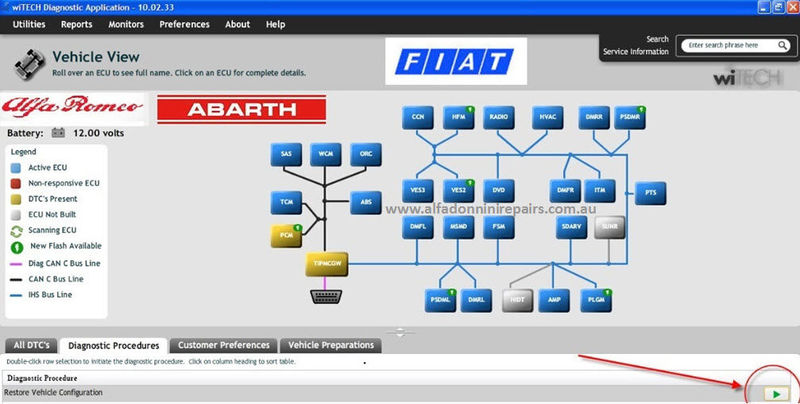Open the DMFR ECU details
The height and width of the screenshot is (404, 800).
565,191
